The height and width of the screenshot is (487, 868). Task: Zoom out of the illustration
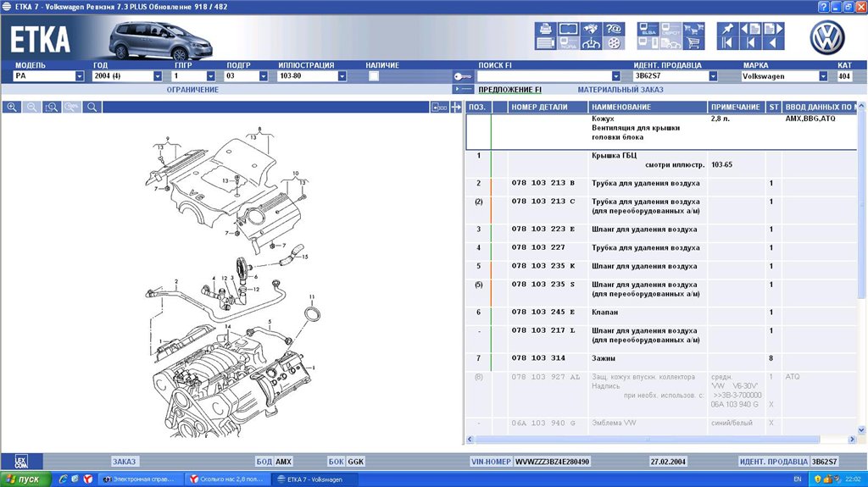tap(32, 107)
